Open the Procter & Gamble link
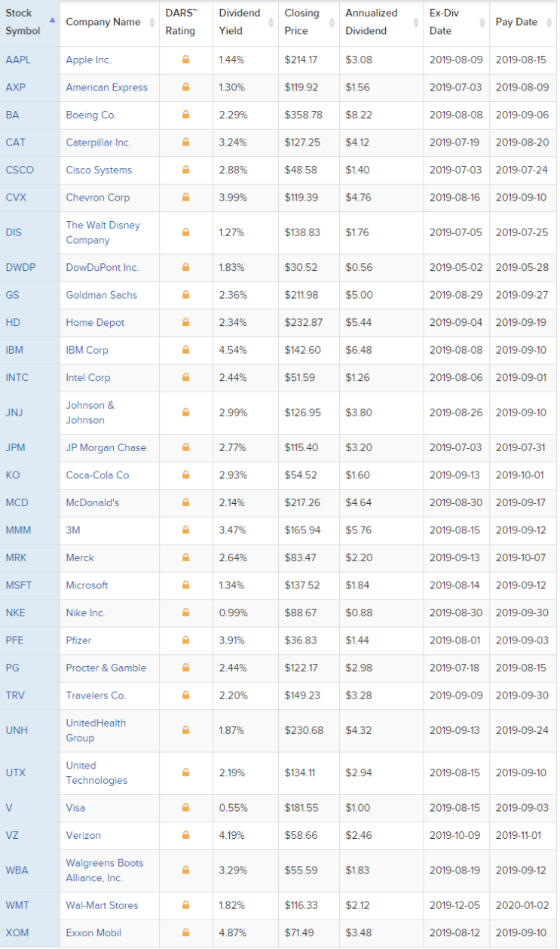This screenshot has height=949, width=560. click(106, 668)
